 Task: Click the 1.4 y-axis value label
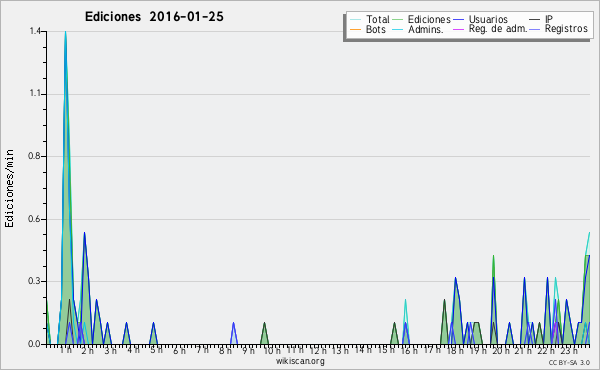click(x=35, y=31)
